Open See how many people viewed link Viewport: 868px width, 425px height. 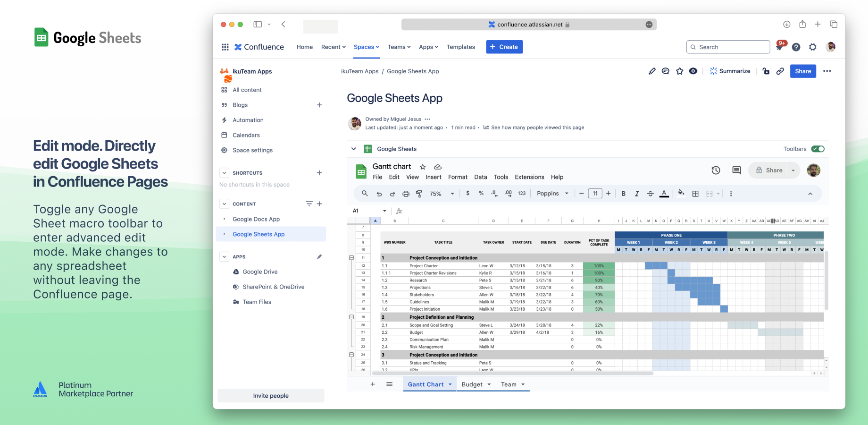534,127
